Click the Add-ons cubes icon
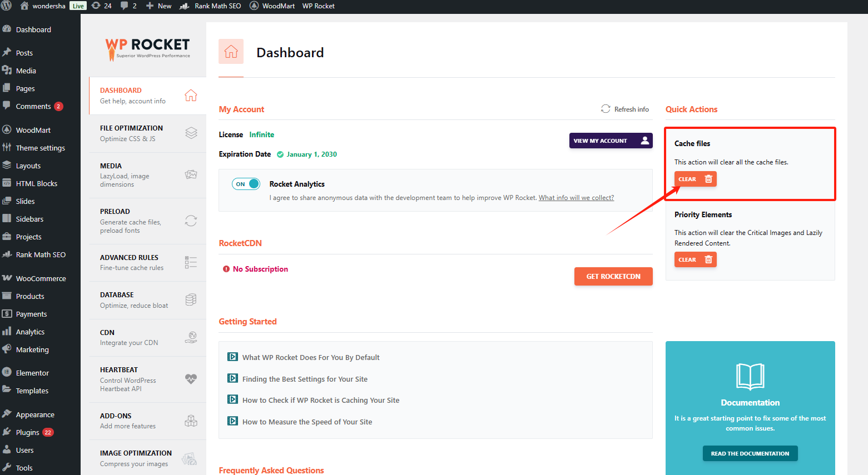This screenshot has height=475, width=868. pos(191,421)
